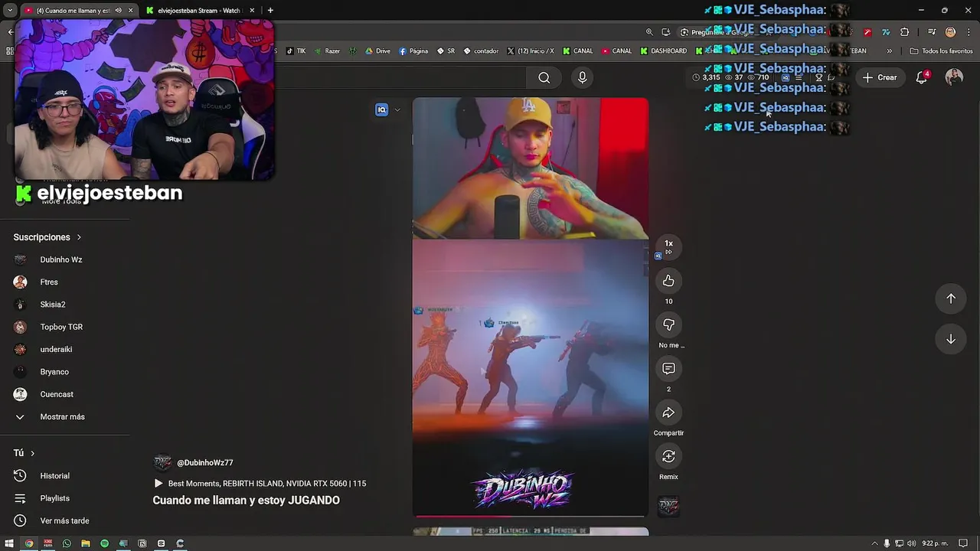This screenshot has height=551, width=980.
Task: Open YouTube notifications bell
Action: tap(922, 77)
